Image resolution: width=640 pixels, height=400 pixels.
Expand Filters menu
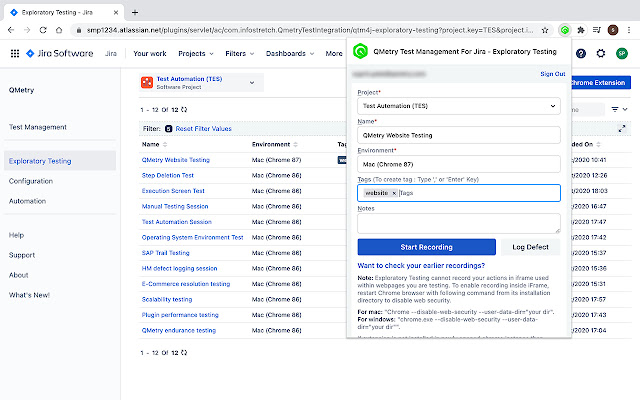pos(240,53)
